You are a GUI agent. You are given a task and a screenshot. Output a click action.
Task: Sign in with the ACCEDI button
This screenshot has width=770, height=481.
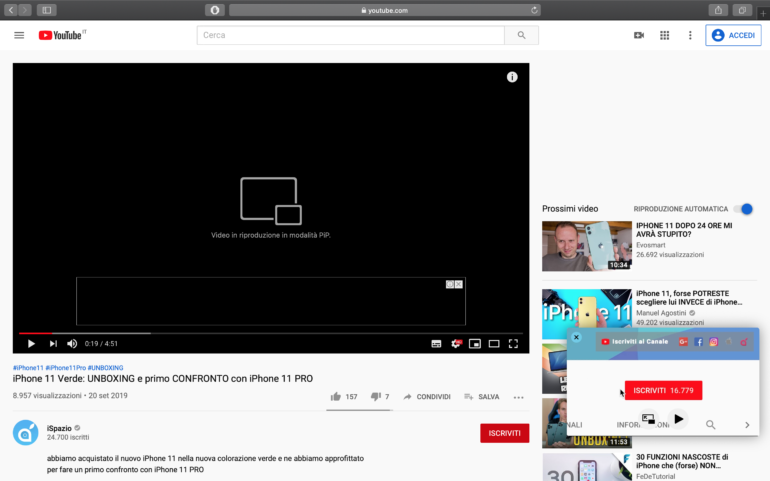click(733, 35)
